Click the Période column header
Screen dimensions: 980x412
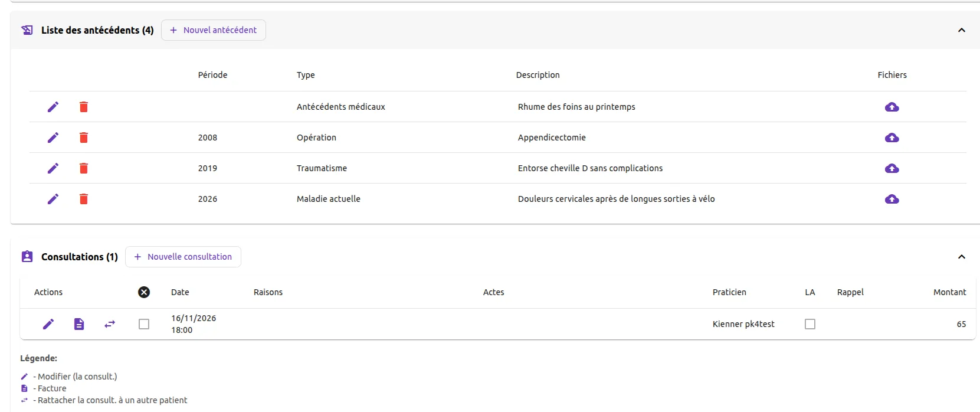tap(212, 75)
